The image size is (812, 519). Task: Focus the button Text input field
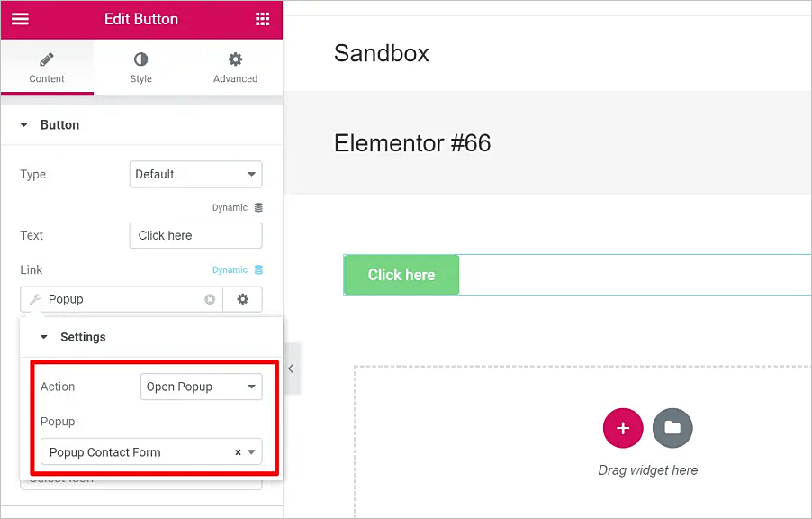[195, 235]
